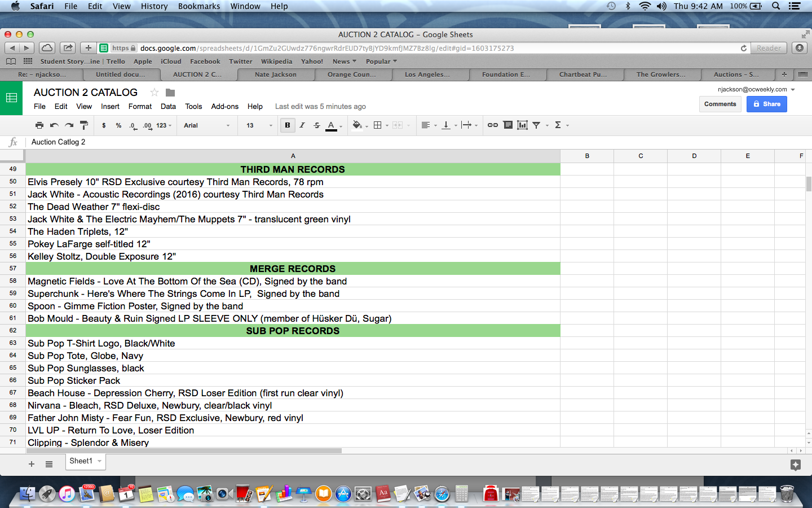Open the Format menu

[x=140, y=107]
